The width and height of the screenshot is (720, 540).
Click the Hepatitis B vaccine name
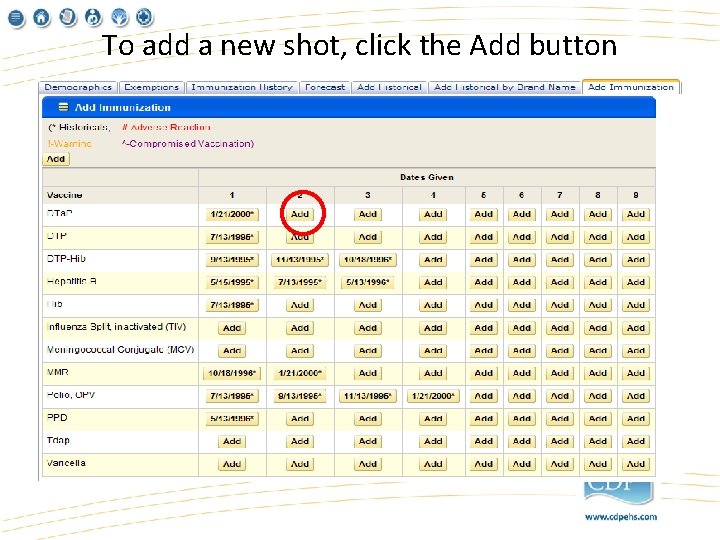(72, 281)
